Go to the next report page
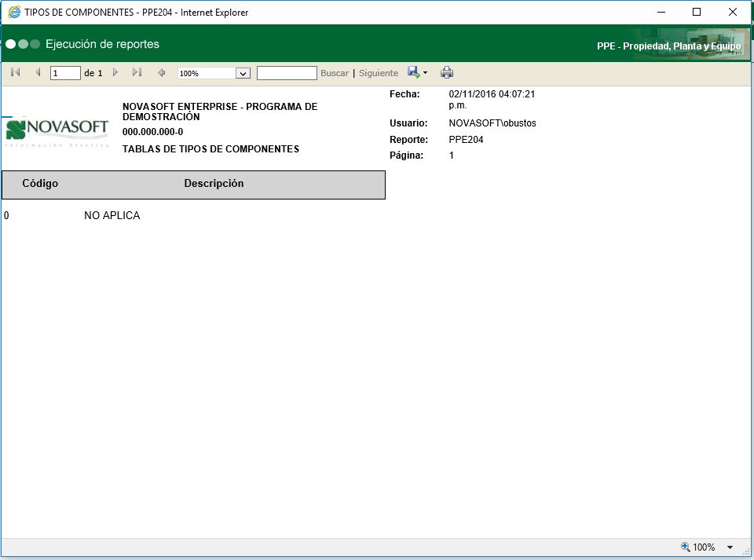Image resolution: width=754 pixels, height=560 pixels. [115, 72]
